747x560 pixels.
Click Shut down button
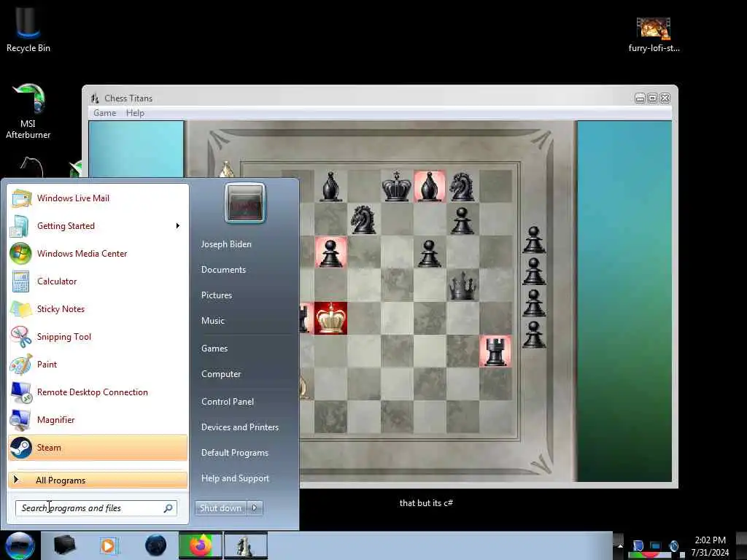[x=221, y=508]
